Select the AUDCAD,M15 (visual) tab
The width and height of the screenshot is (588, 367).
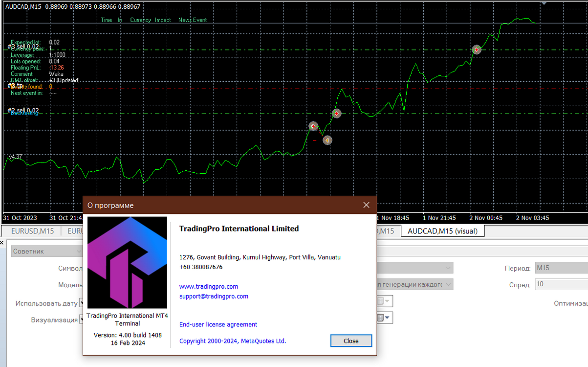point(442,231)
